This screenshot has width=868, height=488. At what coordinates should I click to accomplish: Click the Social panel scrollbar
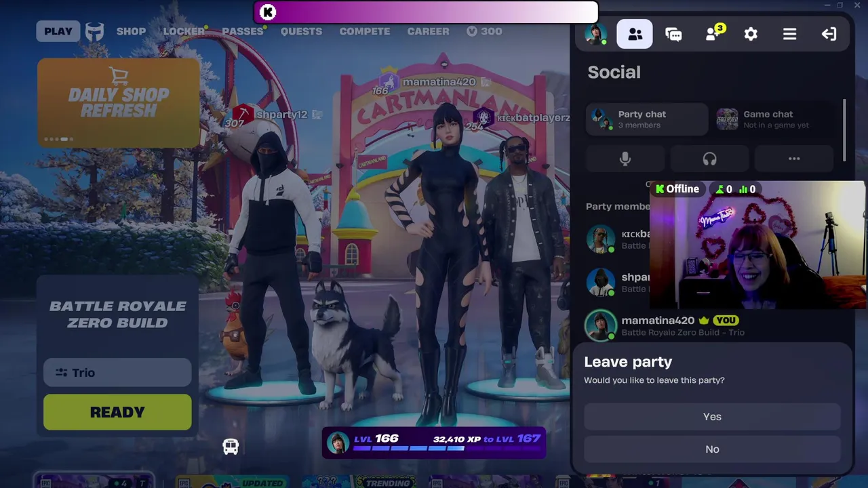(844, 130)
